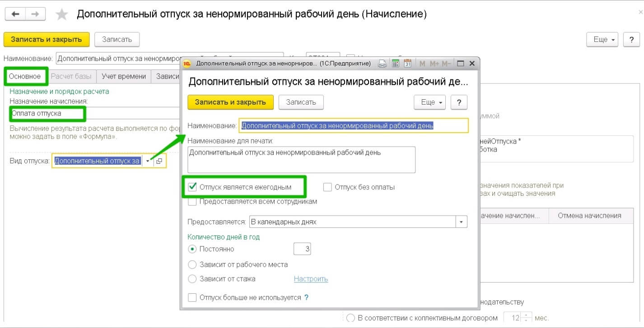This screenshot has height=328, width=644.
Task: Open the Вид отпуска item via open icon
Action: (159, 161)
